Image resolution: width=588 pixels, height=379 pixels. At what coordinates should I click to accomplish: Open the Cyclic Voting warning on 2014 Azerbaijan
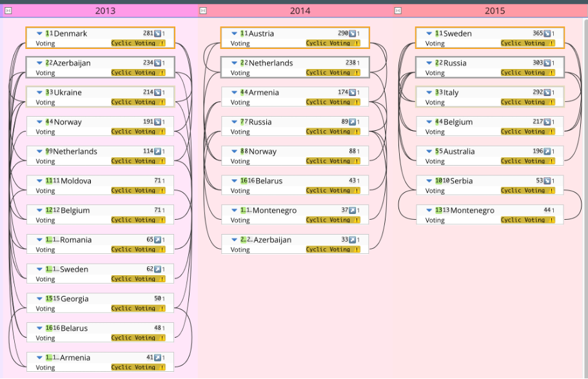pyautogui.click(x=333, y=249)
